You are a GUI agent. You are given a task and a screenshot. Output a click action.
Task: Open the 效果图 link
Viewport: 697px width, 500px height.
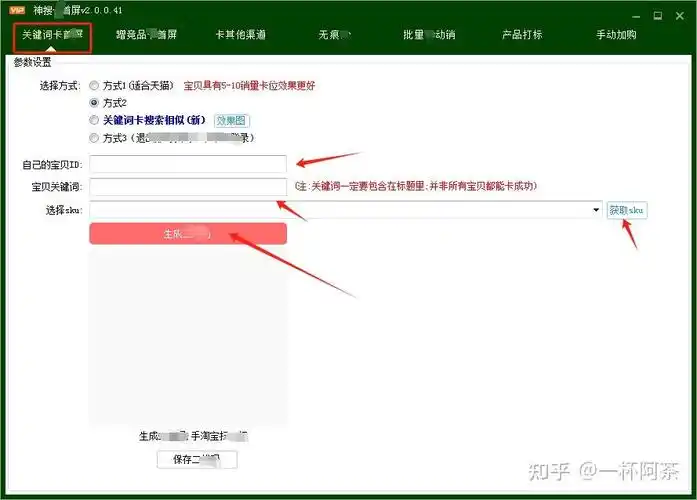tap(232, 120)
